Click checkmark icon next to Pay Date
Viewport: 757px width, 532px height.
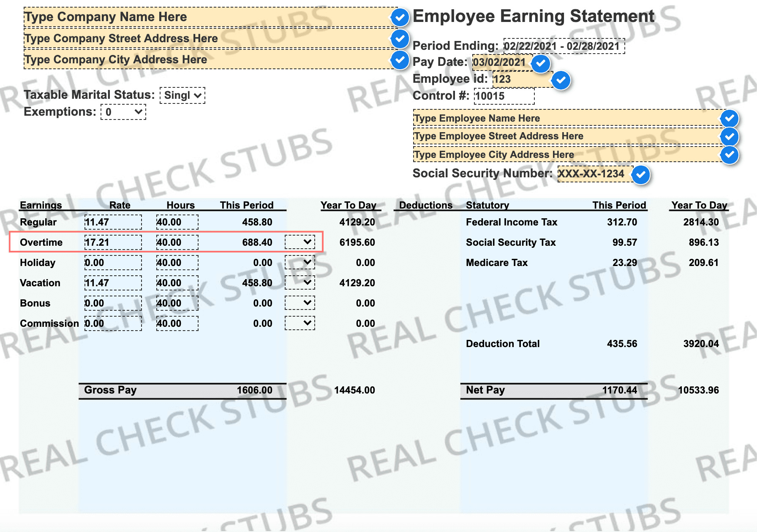[541, 63]
